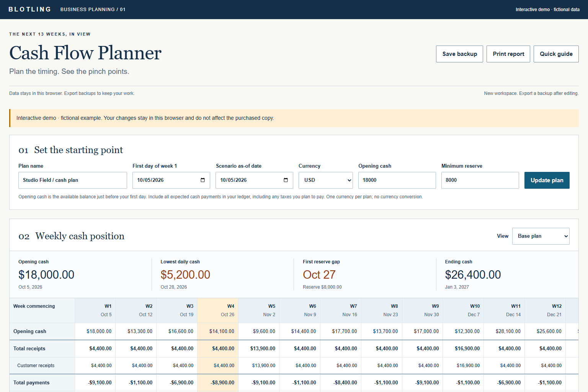The image size is (588, 392).
Task: Select the W4 Oct 26 column header
Action: (x=218, y=310)
